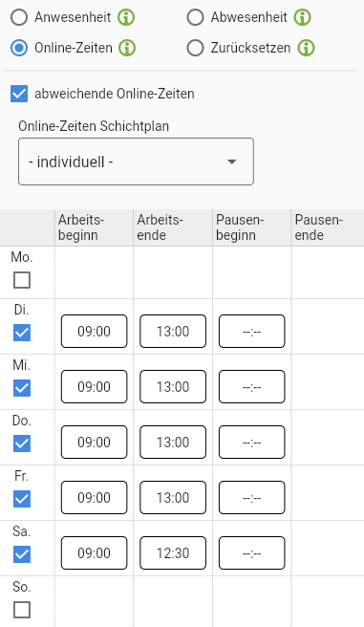Enable the Sunday (So.) checkbox
This screenshot has width=364, height=627.
[x=22, y=610]
